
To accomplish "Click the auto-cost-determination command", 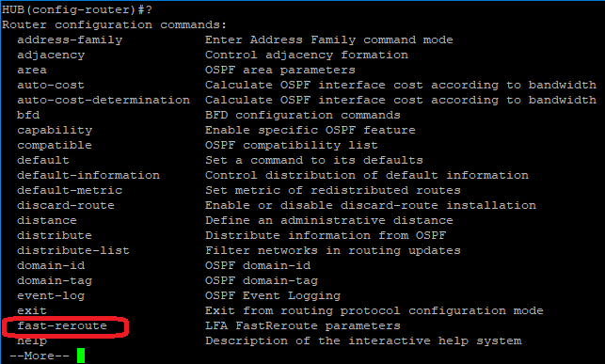I will point(103,101).
